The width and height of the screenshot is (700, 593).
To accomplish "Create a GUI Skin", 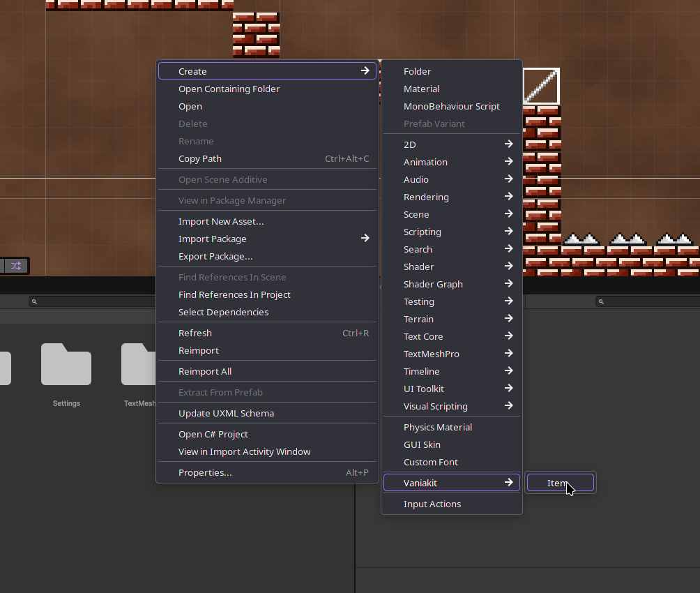I will (451, 444).
